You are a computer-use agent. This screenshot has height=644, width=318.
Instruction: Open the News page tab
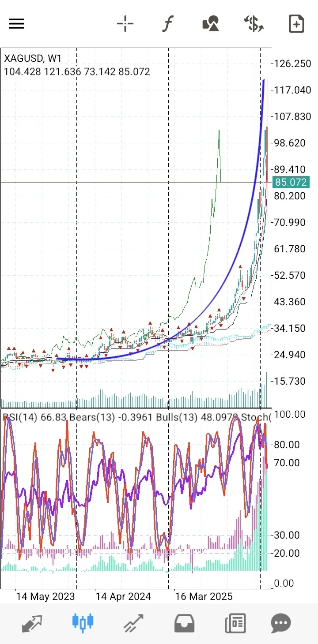(235, 623)
